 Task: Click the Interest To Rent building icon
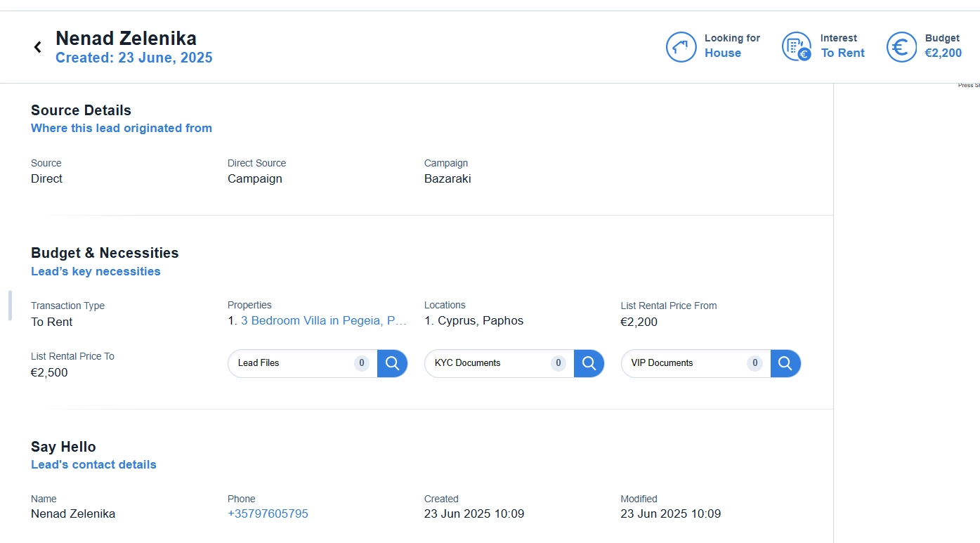pos(797,47)
